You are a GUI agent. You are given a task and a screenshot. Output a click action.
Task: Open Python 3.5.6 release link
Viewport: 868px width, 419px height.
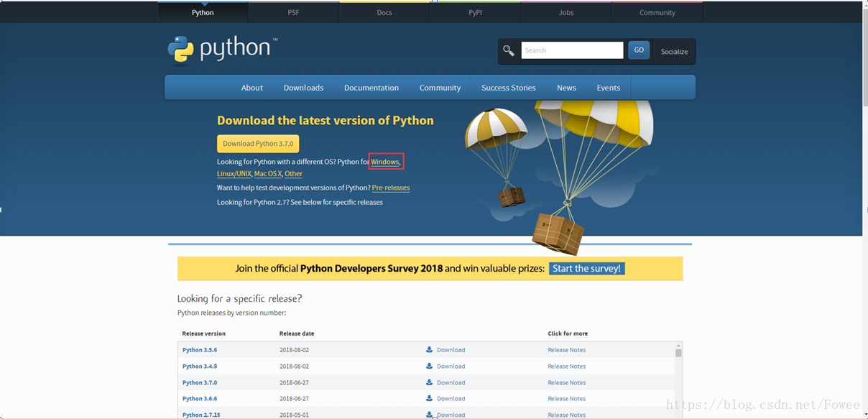click(x=200, y=350)
